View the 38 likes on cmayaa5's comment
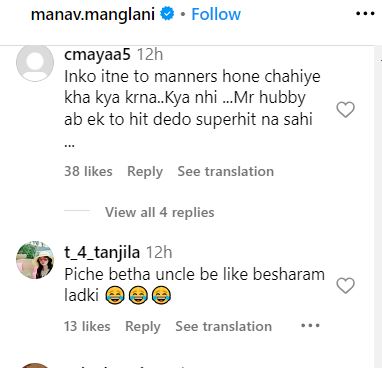Screen dimensions: 382x368 click(x=88, y=171)
